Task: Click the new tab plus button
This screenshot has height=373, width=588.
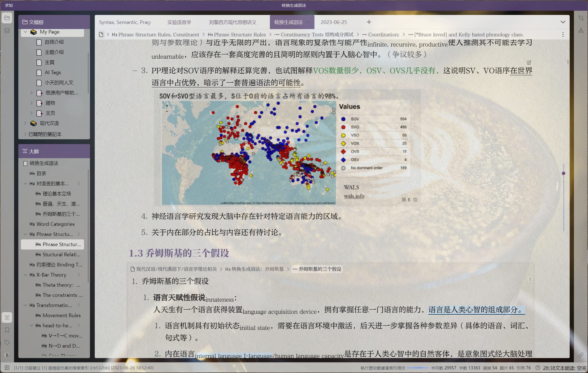Action: click(369, 22)
